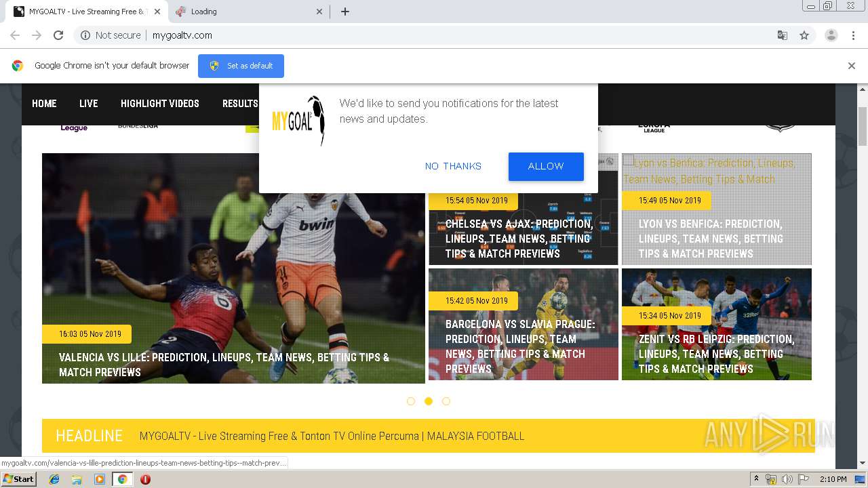Click Set as default button

(241, 66)
